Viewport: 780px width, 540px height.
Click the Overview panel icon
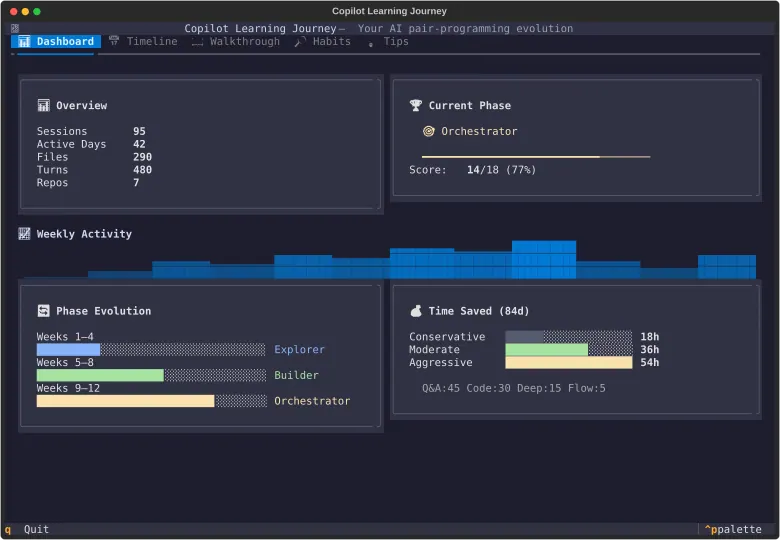[43, 105]
